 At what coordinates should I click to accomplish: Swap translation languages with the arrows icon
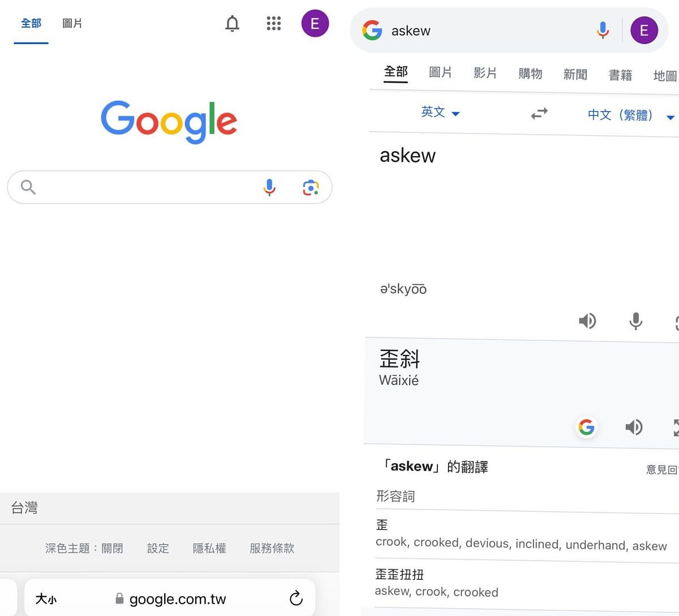(x=539, y=114)
